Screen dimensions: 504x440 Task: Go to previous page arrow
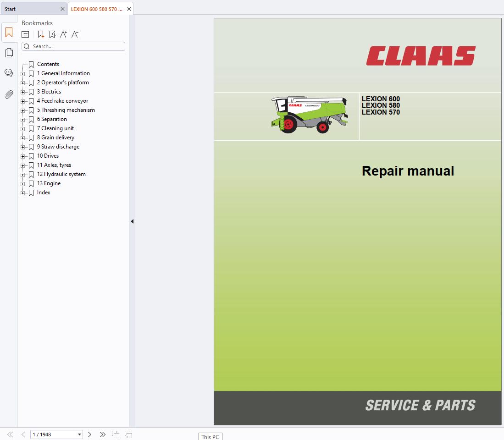pyautogui.click(x=23, y=434)
